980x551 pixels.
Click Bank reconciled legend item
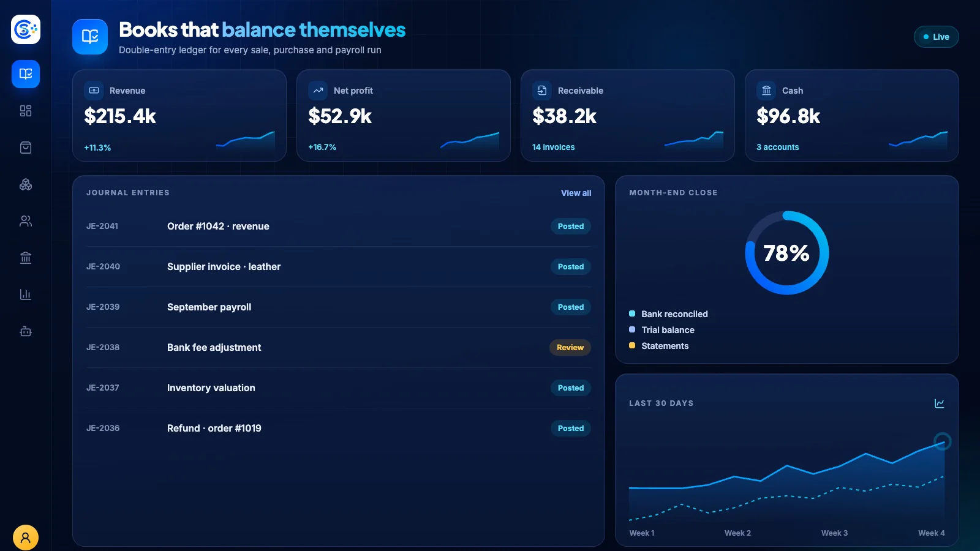(668, 314)
